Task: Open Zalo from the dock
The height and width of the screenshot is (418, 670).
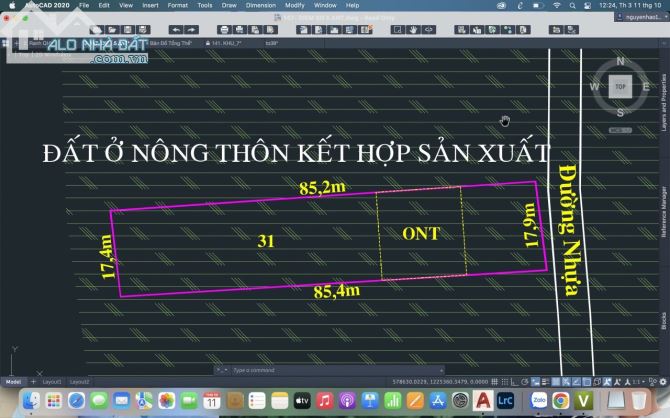Action: coord(538,401)
